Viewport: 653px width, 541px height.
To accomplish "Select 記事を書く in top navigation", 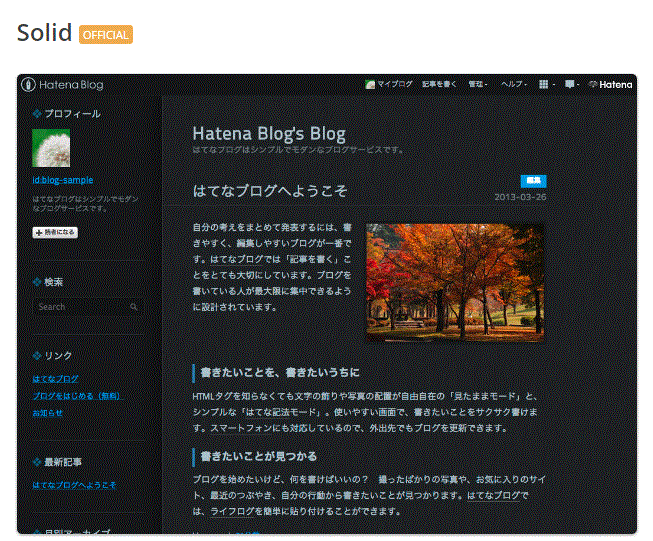I will 439,84.
